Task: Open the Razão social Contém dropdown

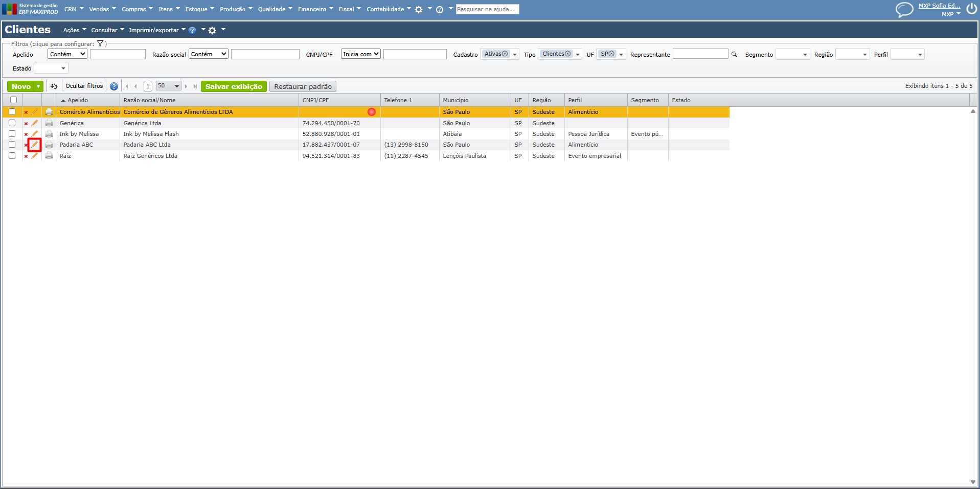Action: (209, 54)
